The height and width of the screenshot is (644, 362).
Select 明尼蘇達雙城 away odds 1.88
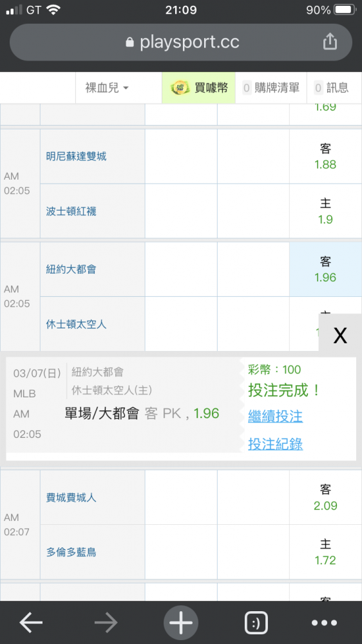[325, 156]
